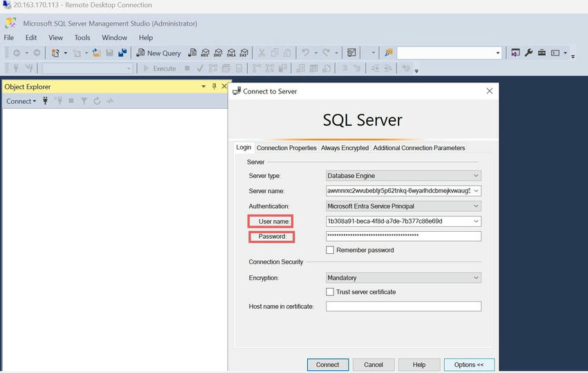Click the New Query toolbar button

(x=158, y=53)
